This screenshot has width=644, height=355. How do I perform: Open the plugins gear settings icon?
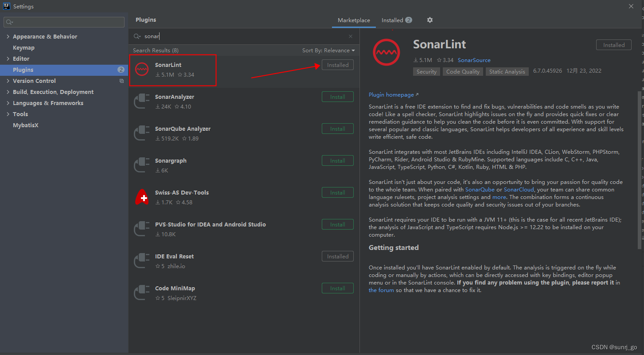(429, 20)
